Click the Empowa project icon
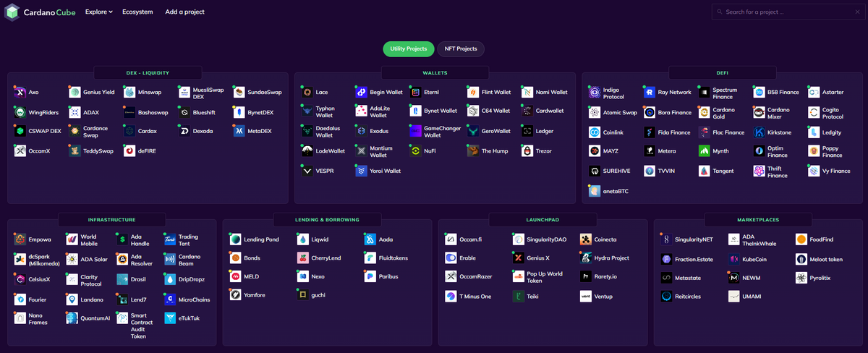 [x=20, y=239]
